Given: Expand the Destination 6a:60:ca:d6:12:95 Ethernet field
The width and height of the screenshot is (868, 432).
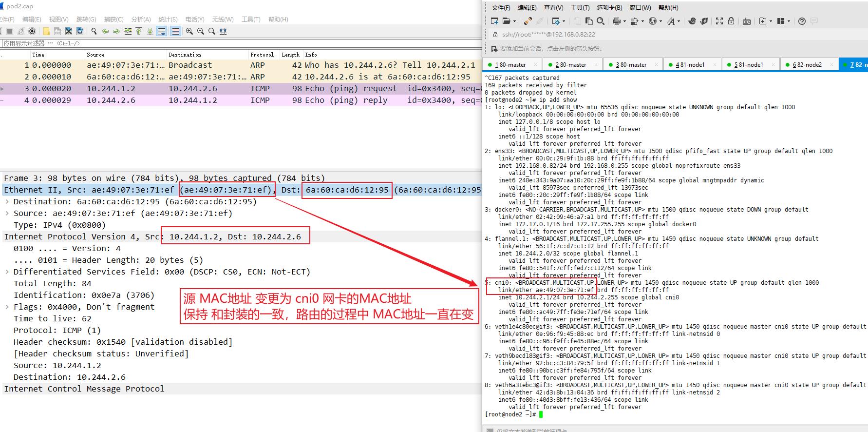Looking at the screenshot, I should (7, 201).
